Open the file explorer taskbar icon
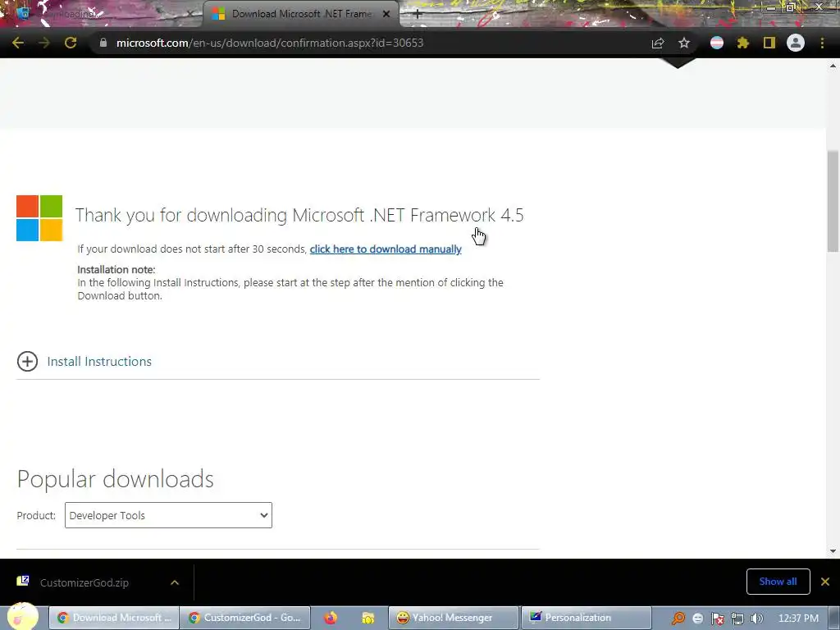 tap(367, 618)
